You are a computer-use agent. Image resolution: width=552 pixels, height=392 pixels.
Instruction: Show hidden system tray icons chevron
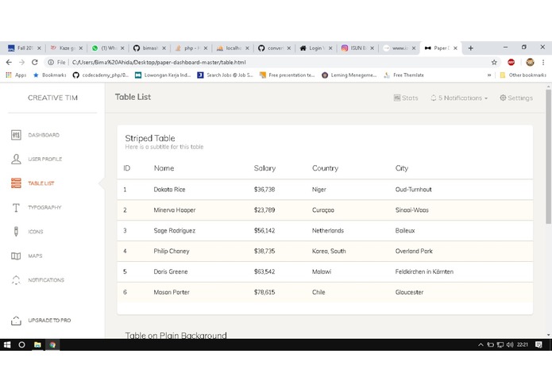coord(481,345)
